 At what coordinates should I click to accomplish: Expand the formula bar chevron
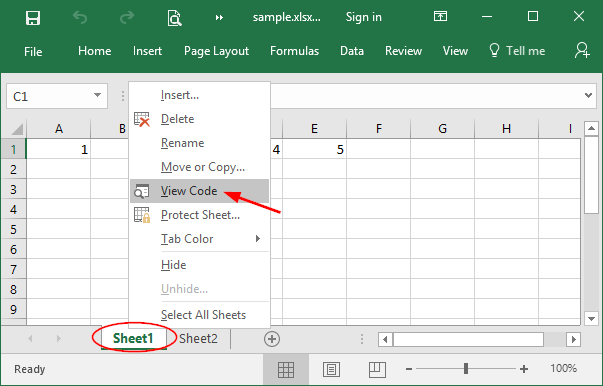pos(588,95)
